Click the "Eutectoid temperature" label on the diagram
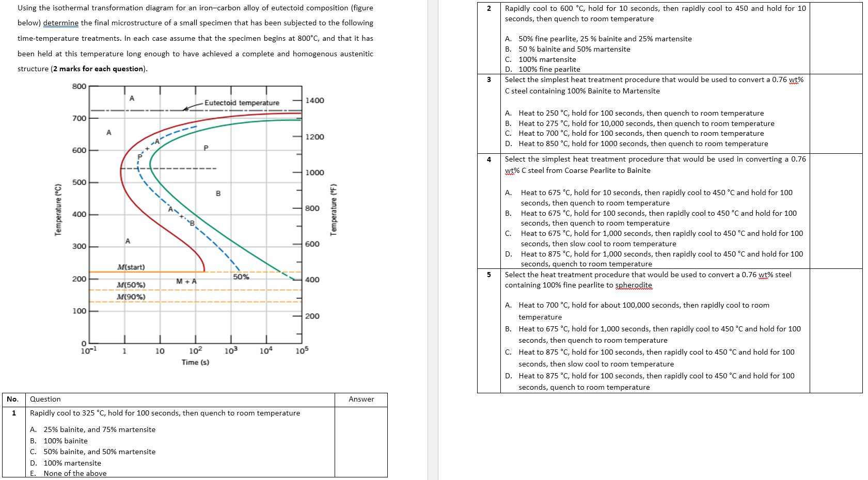 pos(242,103)
